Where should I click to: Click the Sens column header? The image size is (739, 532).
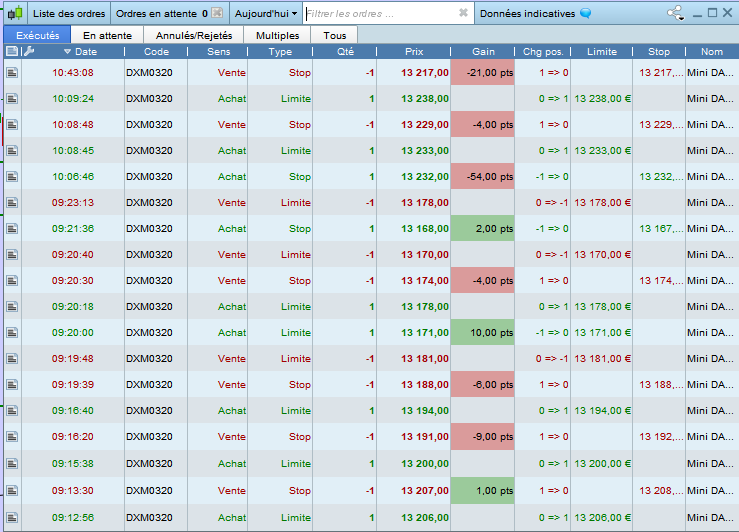coord(218,51)
